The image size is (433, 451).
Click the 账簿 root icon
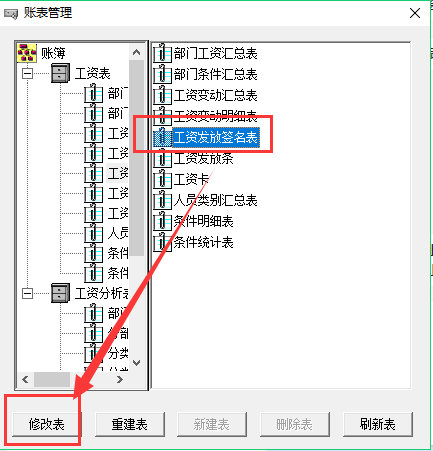coord(27,53)
